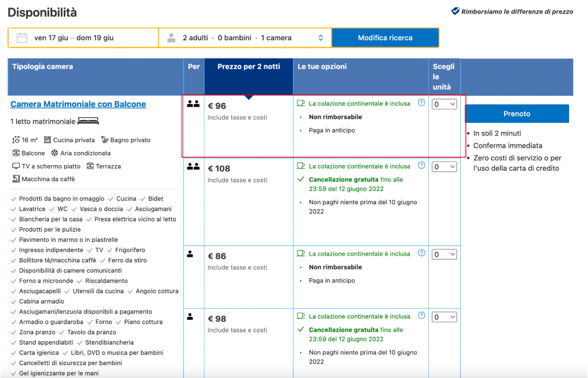Open unit quantity dropdown for €108 rate
Image resolution: width=588 pixels, height=378 pixels.
[444, 167]
